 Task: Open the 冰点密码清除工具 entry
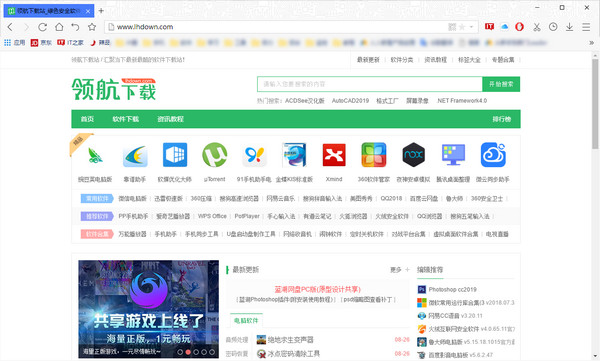(x=293, y=353)
